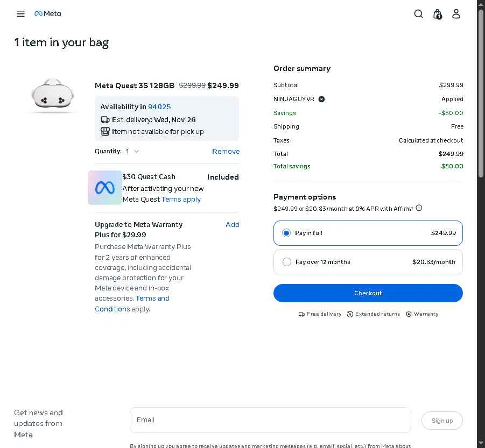
Task: Click 'Calculated at checkout' taxes text
Action: (431, 140)
